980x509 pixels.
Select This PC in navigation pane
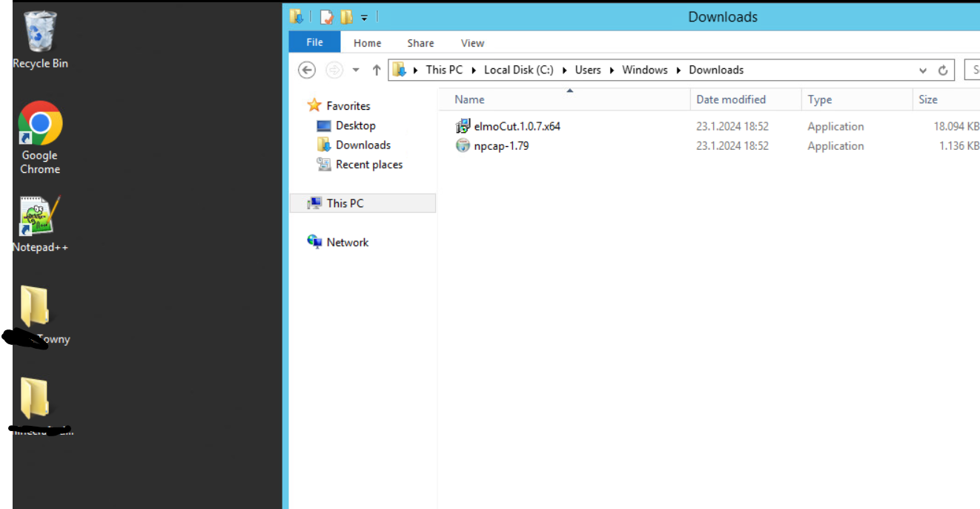click(362, 203)
